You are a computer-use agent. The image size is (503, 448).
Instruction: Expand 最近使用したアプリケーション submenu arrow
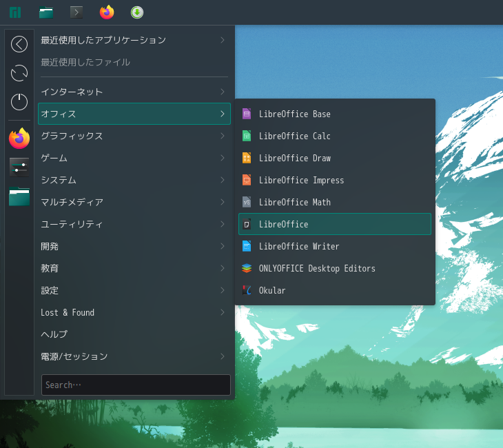(x=223, y=40)
